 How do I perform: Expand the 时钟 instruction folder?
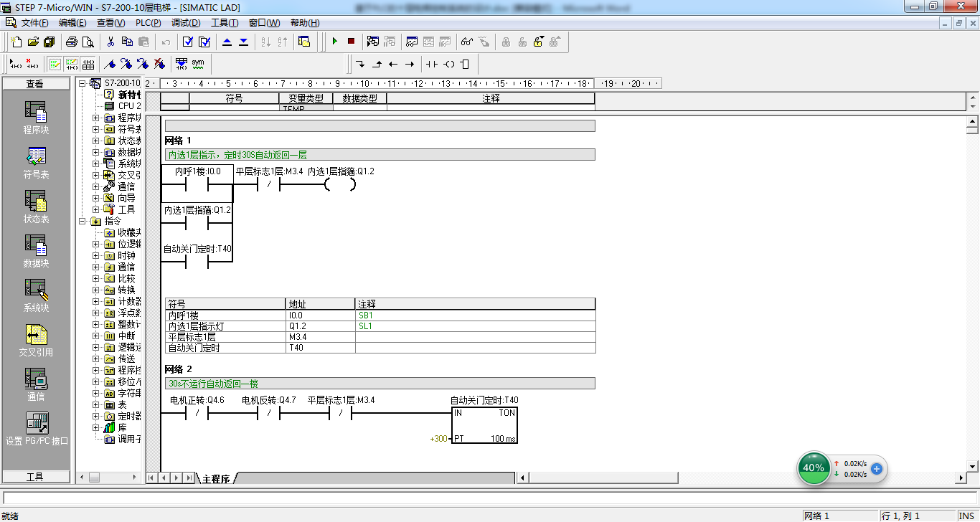(96, 255)
